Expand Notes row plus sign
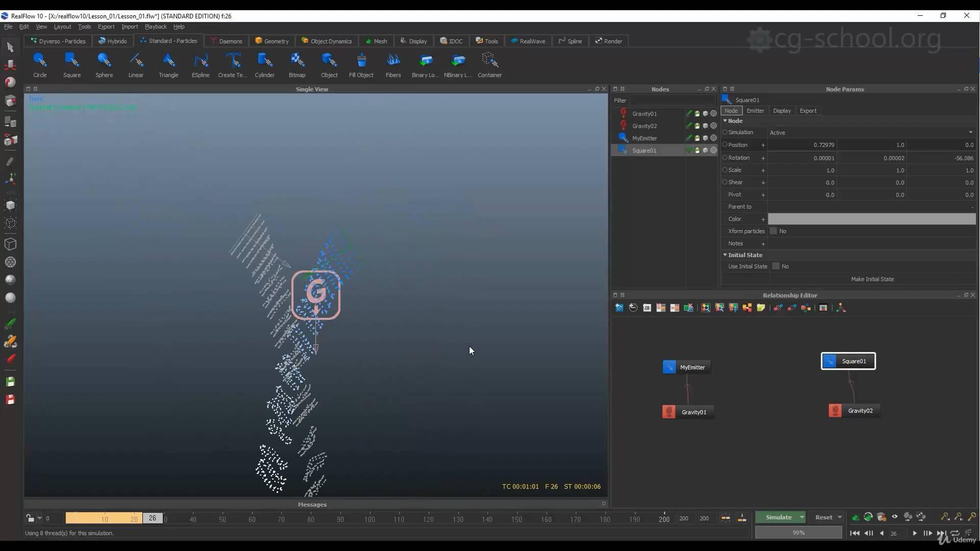Screen dimensions: 980x551 click(x=763, y=244)
